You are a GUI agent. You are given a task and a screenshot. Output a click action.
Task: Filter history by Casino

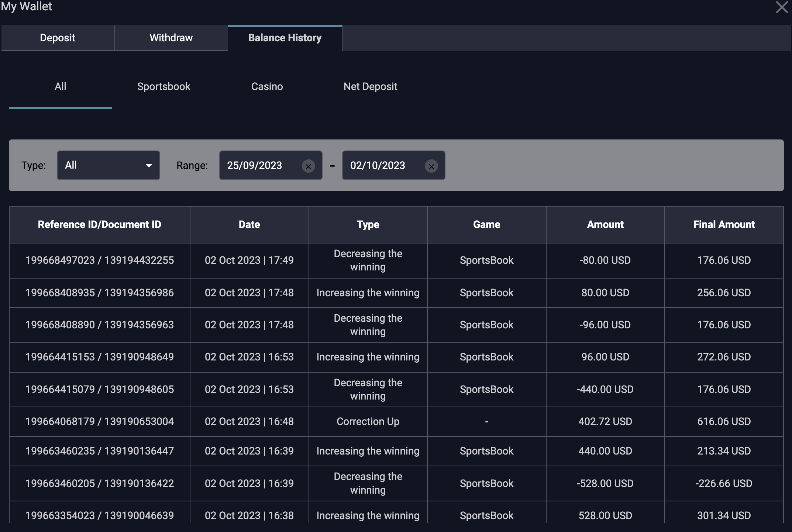[267, 86]
